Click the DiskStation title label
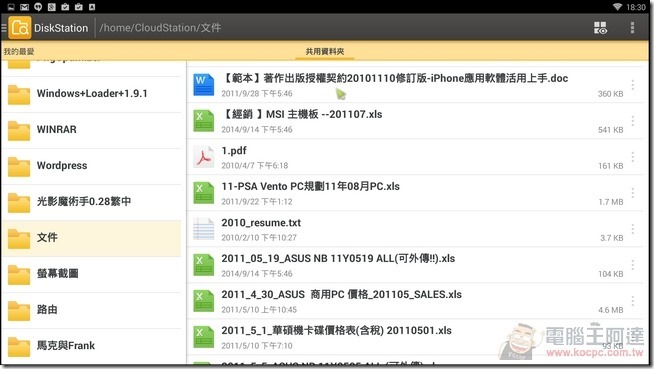This screenshot has width=654, height=369. tap(61, 28)
